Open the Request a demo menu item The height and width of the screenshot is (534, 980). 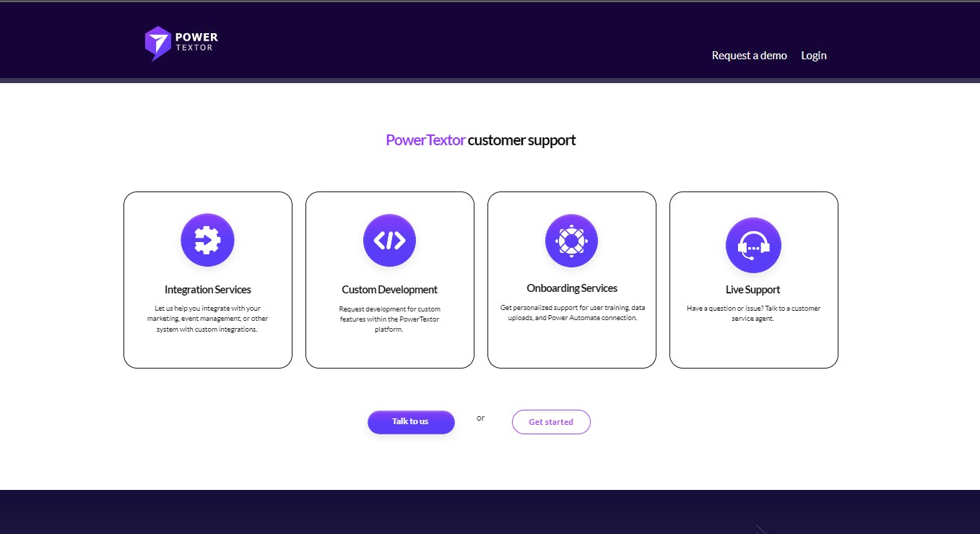[749, 56]
